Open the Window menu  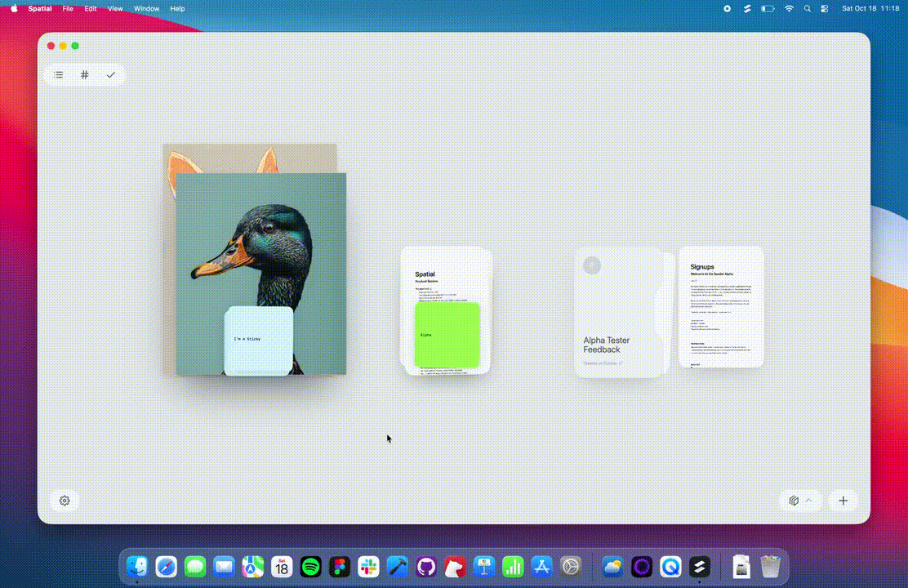[x=146, y=9]
